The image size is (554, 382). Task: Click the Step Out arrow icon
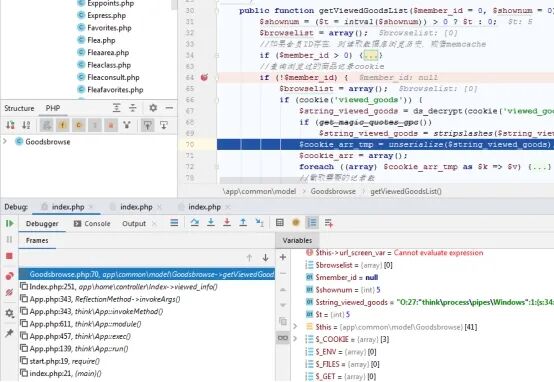point(243,222)
